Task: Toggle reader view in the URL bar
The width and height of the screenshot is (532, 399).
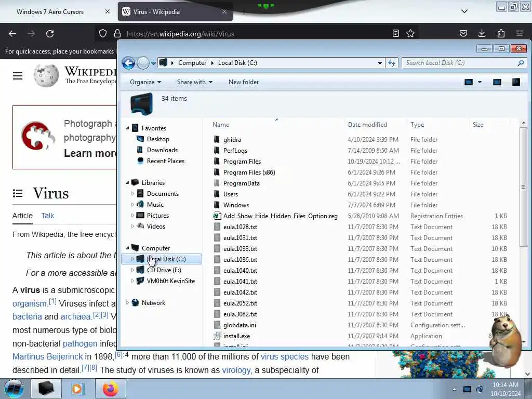Action: pyautogui.click(x=395, y=33)
